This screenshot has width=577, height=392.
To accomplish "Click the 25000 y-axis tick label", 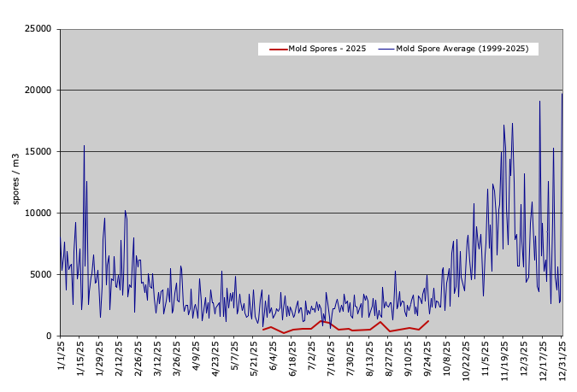I will click(x=38, y=29).
